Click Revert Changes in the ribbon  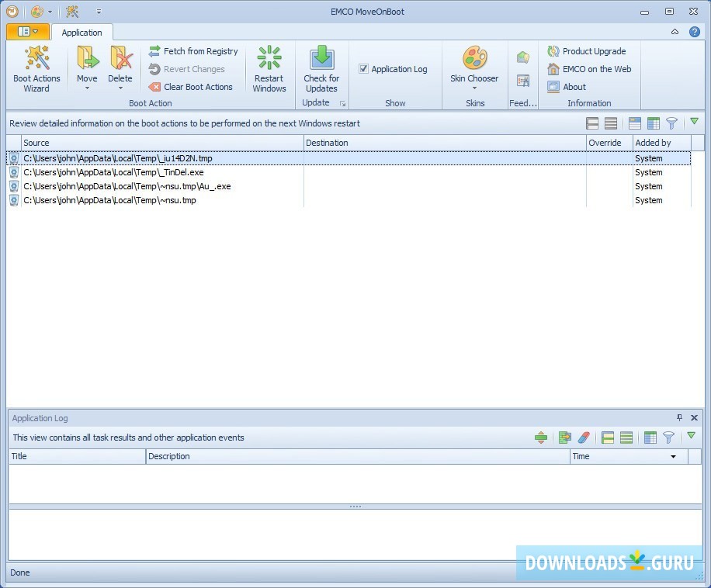(187, 69)
